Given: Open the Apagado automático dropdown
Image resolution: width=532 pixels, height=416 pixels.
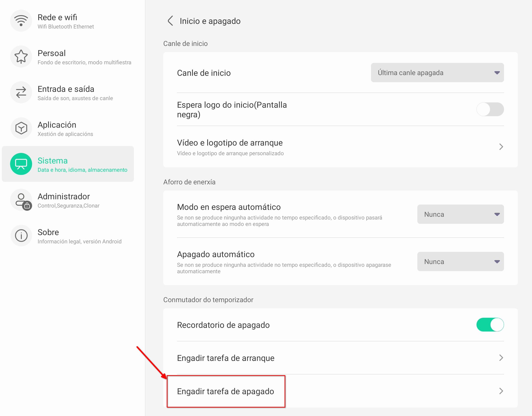Looking at the screenshot, I should pyautogui.click(x=460, y=262).
